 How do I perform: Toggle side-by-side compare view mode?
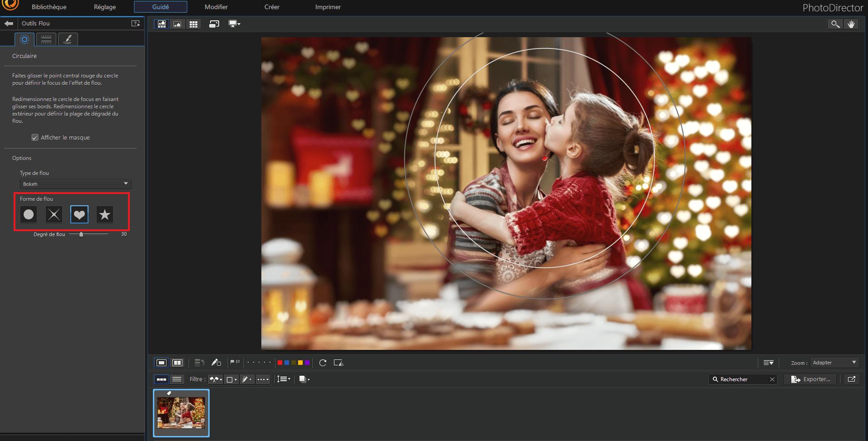[x=177, y=363]
